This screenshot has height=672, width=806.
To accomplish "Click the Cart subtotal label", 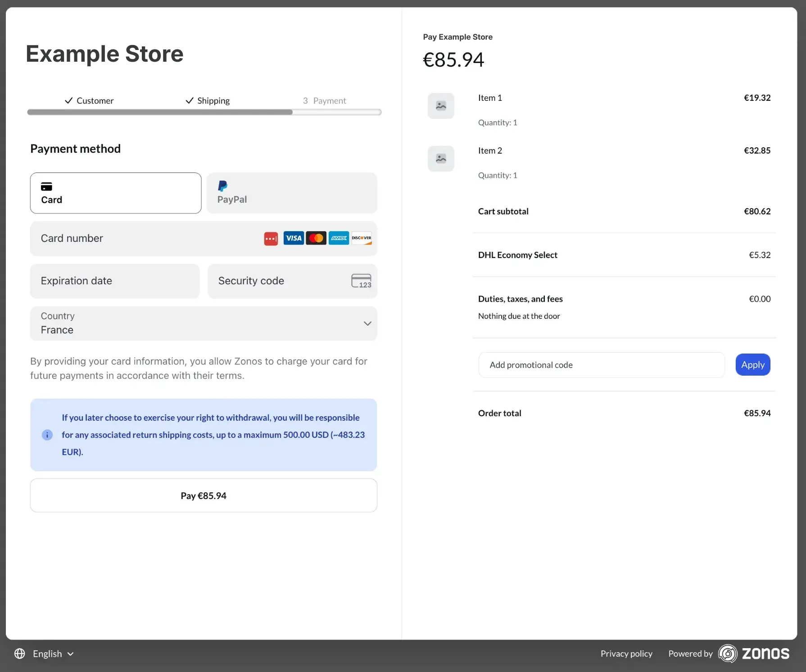I will coord(503,211).
